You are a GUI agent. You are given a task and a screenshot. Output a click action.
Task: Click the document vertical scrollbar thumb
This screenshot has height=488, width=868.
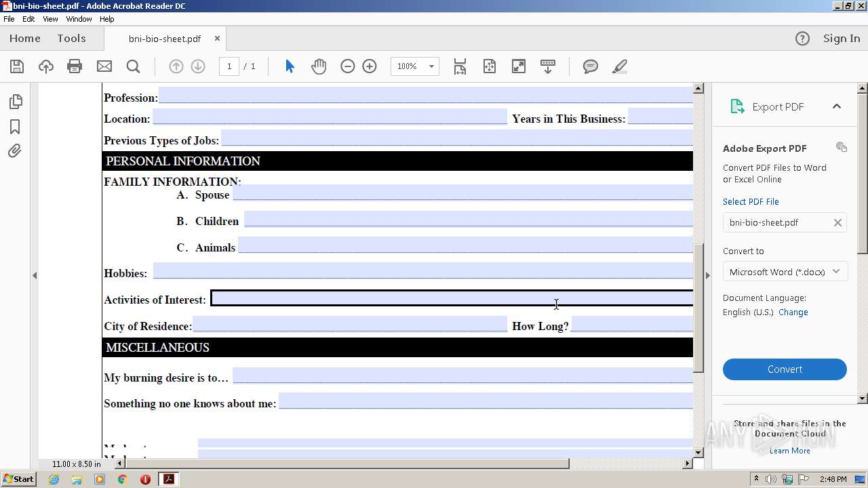[x=698, y=308]
